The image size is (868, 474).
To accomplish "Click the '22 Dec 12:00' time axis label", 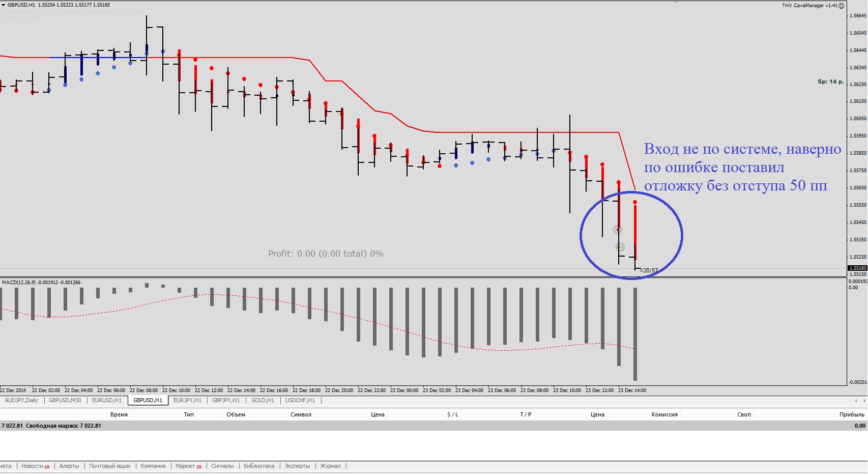I will click(209, 391).
